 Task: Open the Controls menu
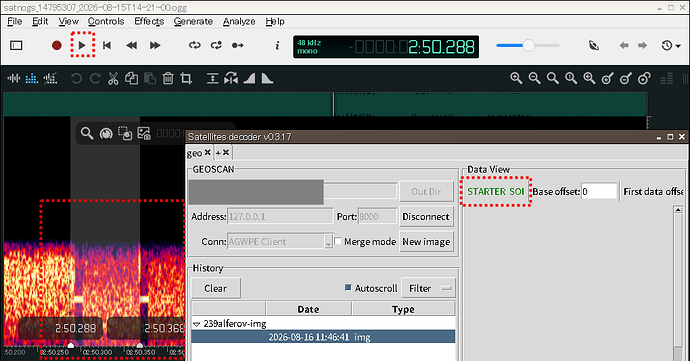106,22
